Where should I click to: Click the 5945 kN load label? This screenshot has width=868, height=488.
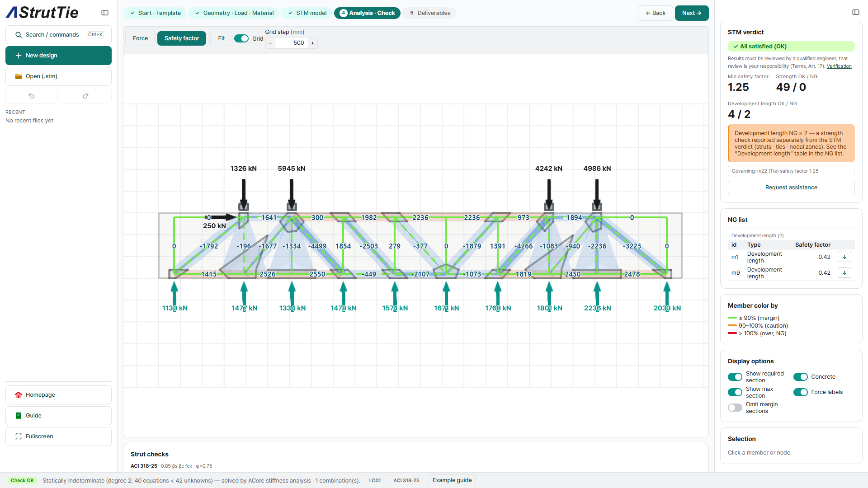click(292, 169)
